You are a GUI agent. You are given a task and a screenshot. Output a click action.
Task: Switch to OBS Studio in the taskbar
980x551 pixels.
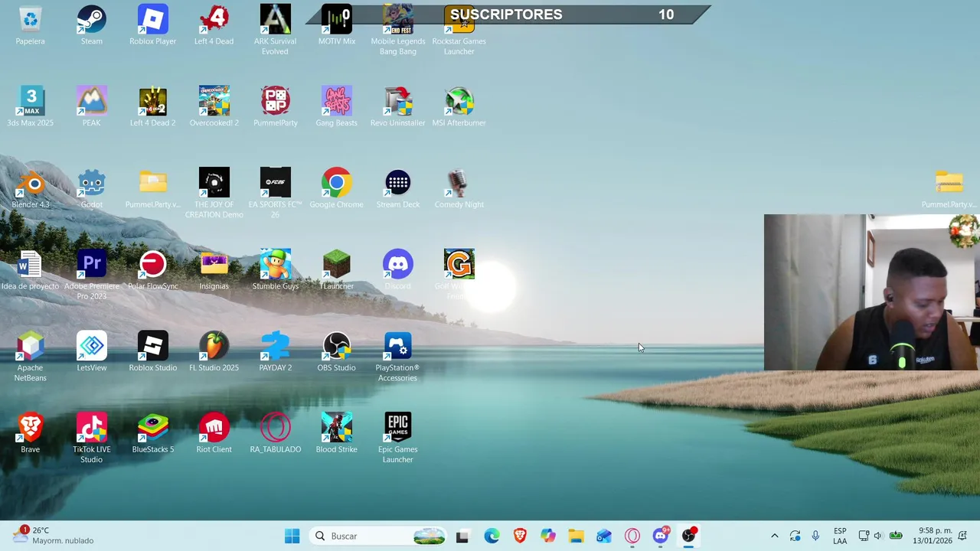[x=689, y=536]
